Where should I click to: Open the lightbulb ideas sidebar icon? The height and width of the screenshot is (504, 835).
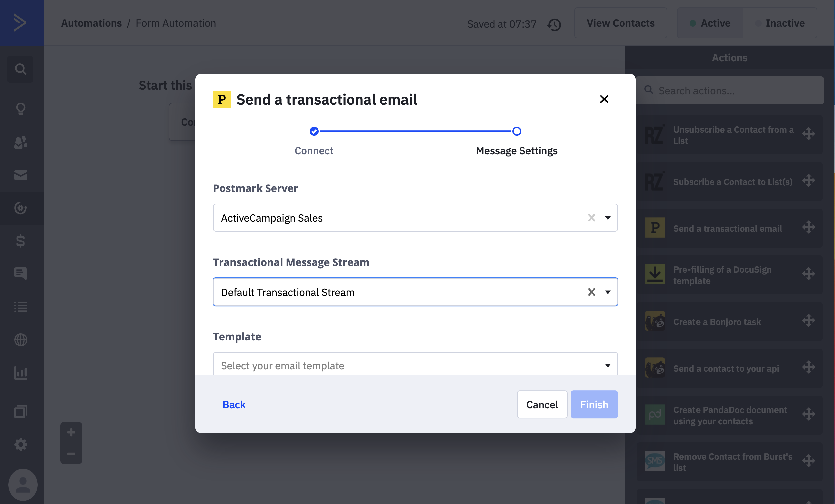[21, 109]
